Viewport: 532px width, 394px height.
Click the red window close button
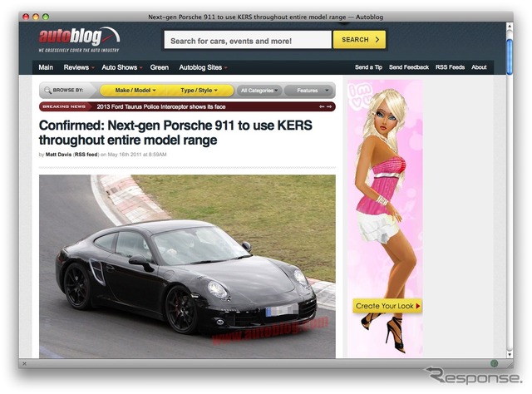point(26,17)
